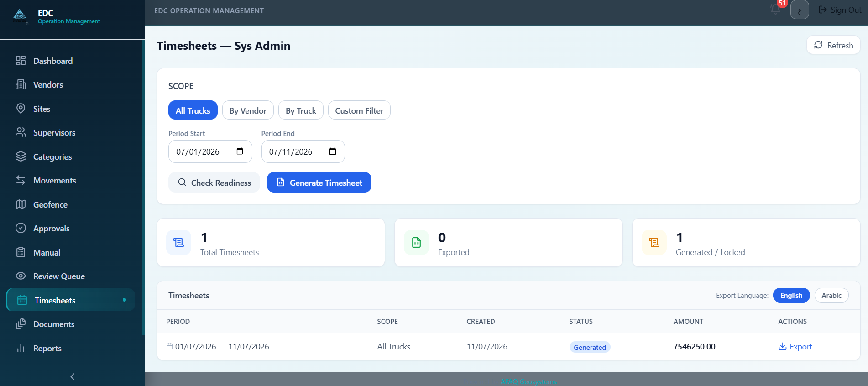868x386 pixels.
Task: Click the PERIOD column header
Action: 178,322
